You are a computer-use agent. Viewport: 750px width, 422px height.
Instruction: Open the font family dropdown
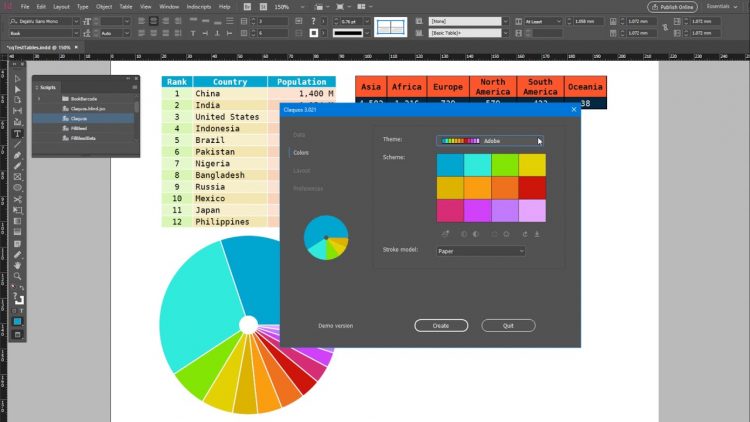pyautogui.click(x=76, y=21)
